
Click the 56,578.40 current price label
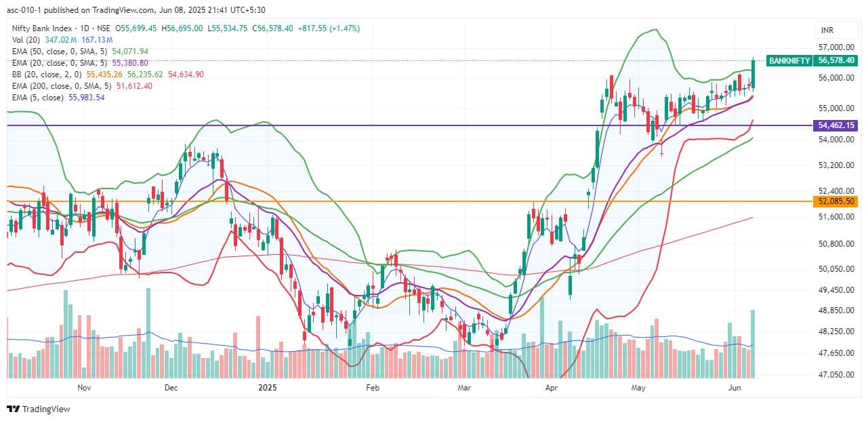836,60
